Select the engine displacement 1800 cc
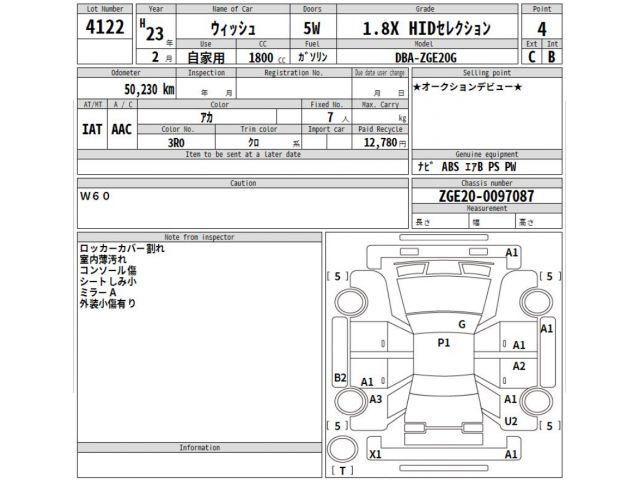Image resolution: width=640 pixels, height=480 pixels. pyautogui.click(x=267, y=58)
